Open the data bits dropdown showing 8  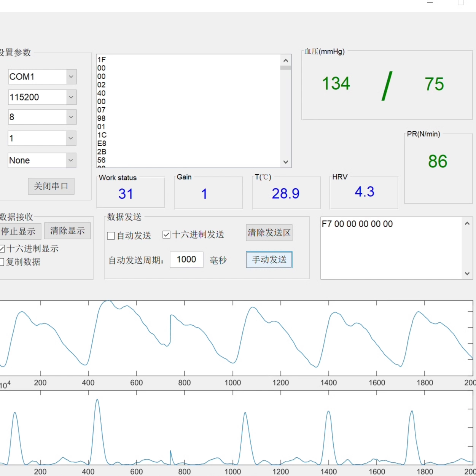71,117
